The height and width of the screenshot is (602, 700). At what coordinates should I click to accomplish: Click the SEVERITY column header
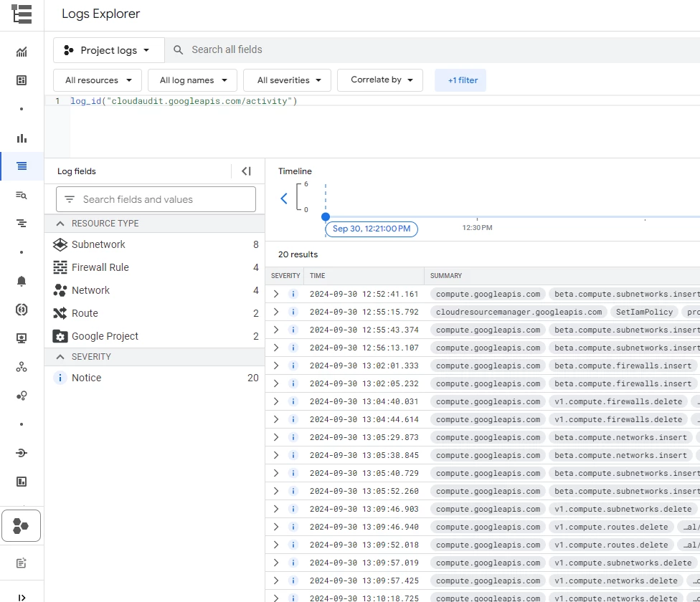285,276
